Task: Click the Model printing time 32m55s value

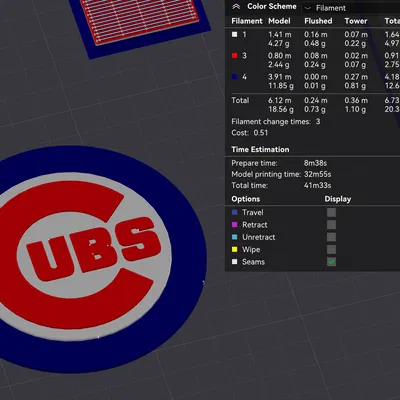Action: [x=318, y=174]
